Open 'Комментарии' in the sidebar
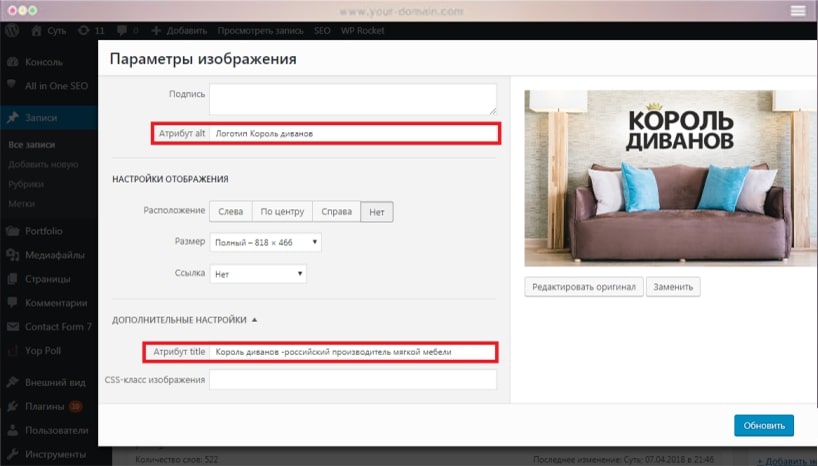The width and height of the screenshot is (818, 466). point(56,303)
